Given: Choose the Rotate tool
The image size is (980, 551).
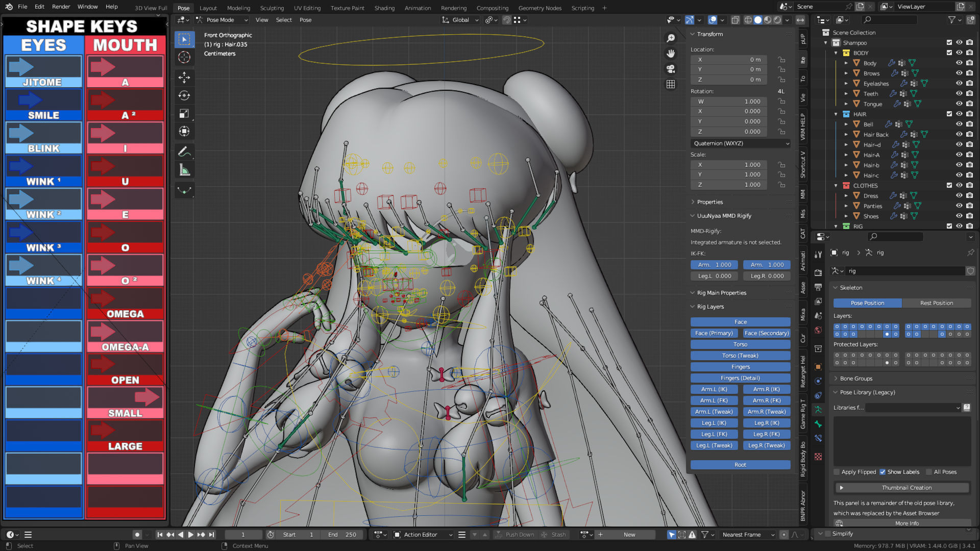Looking at the screenshot, I should click(184, 95).
